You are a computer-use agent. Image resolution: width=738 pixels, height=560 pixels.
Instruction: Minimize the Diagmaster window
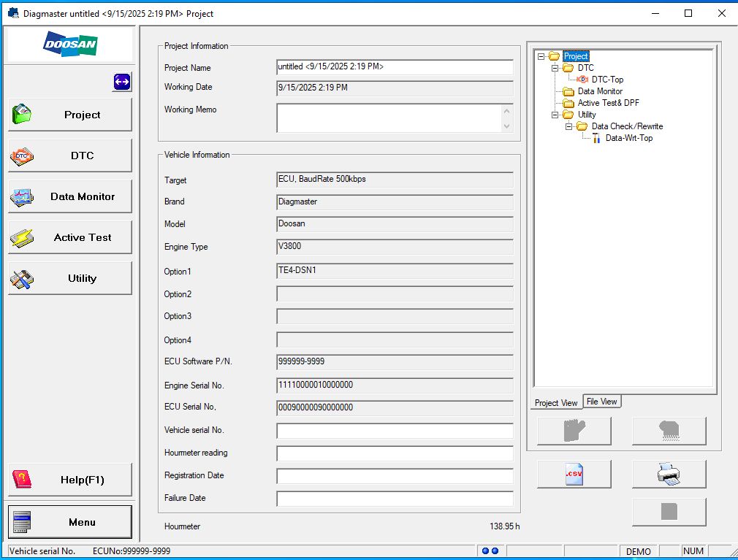(655, 13)
